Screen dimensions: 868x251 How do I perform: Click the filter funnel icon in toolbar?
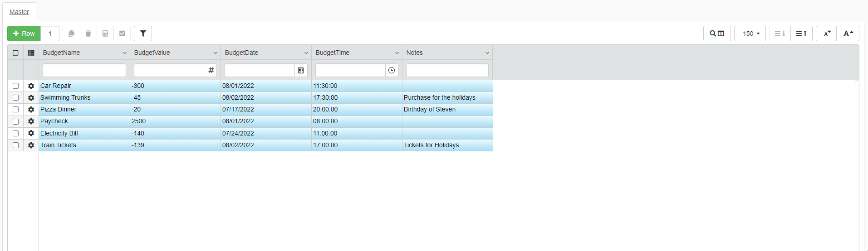coord(143,34)
